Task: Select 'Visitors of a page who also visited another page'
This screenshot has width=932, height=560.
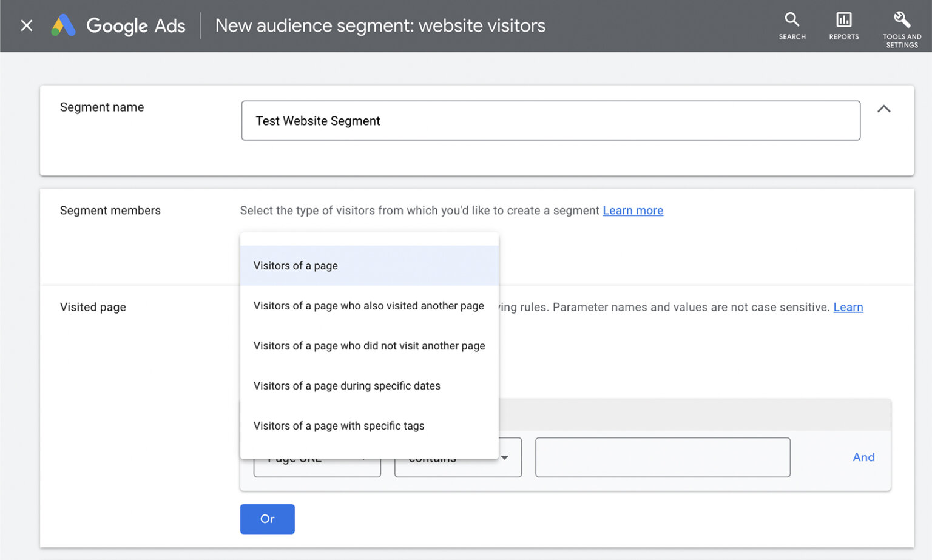Action: pyautogui.click(x=368, y=305)
